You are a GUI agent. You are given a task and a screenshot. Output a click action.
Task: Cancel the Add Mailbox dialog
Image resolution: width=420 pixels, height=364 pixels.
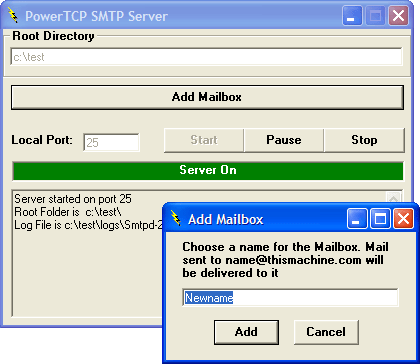click(x=326, y=332)
